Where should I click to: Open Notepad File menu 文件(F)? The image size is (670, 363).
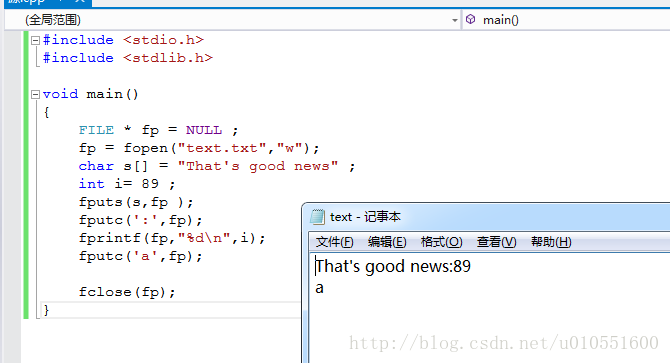pos(335,242)
